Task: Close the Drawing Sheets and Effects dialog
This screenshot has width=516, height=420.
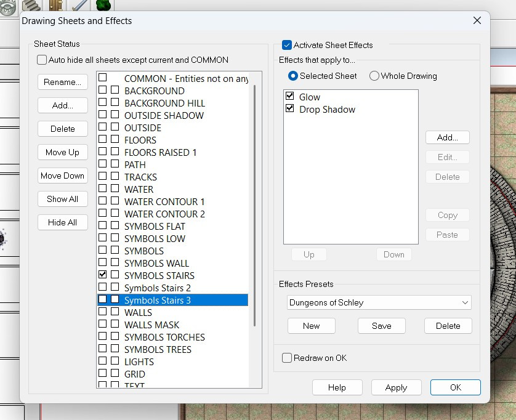Action: click(x=477, y=20)
